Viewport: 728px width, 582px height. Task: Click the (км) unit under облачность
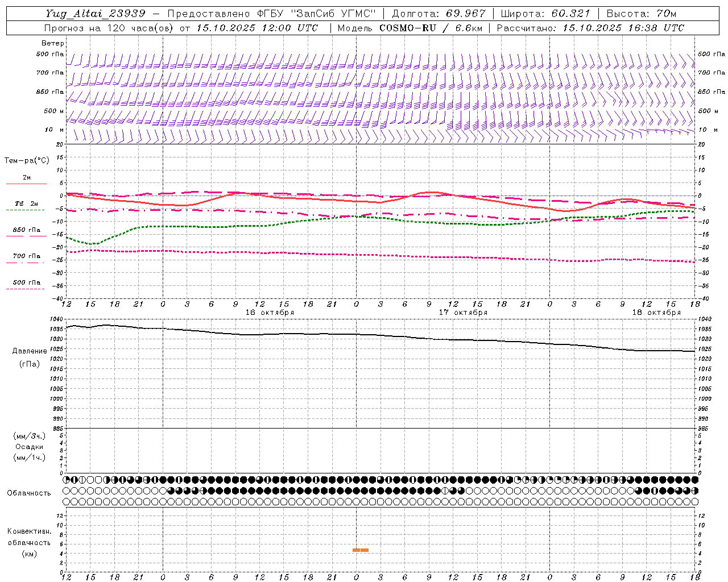point(30,554)
